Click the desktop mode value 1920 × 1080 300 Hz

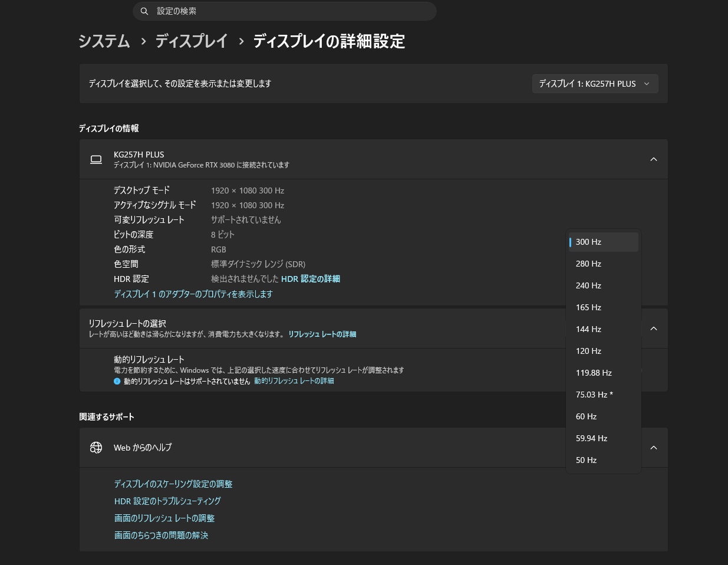pos(248,190)
